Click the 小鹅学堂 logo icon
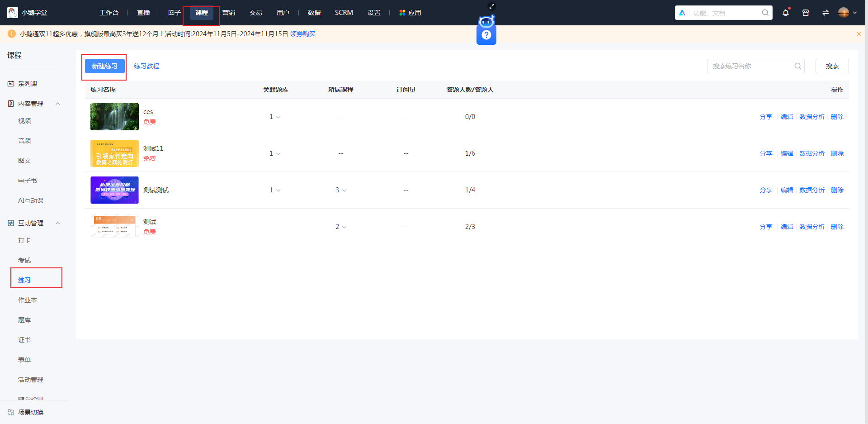 point(12,13)
